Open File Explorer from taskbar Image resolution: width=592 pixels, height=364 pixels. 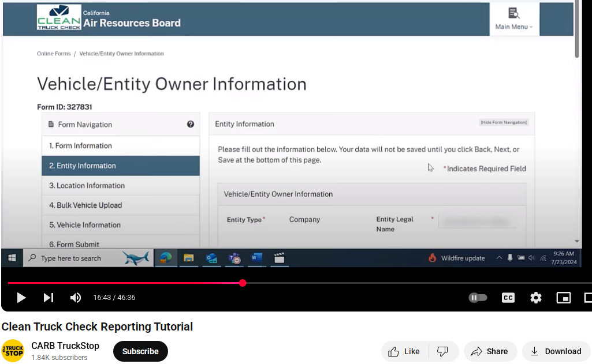click(188, 258)
